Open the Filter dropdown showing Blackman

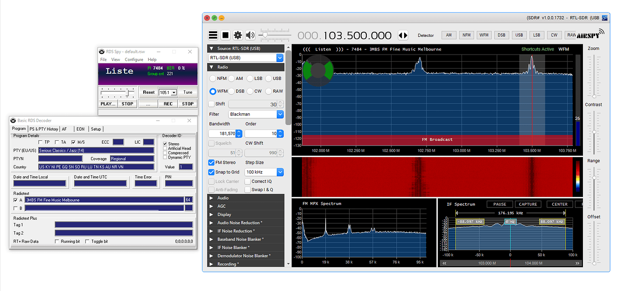click(x=256, y=114)
